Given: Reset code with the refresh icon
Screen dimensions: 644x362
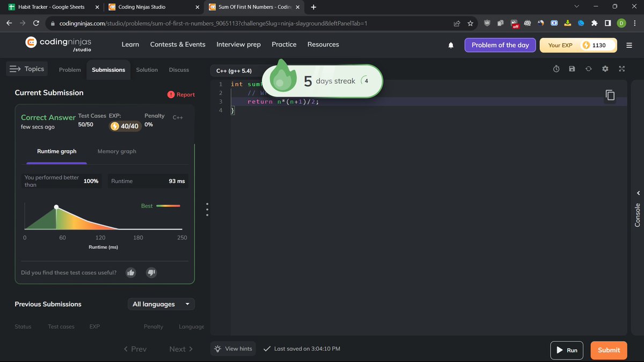Looking at the screenshot, I should coord(588,69).
